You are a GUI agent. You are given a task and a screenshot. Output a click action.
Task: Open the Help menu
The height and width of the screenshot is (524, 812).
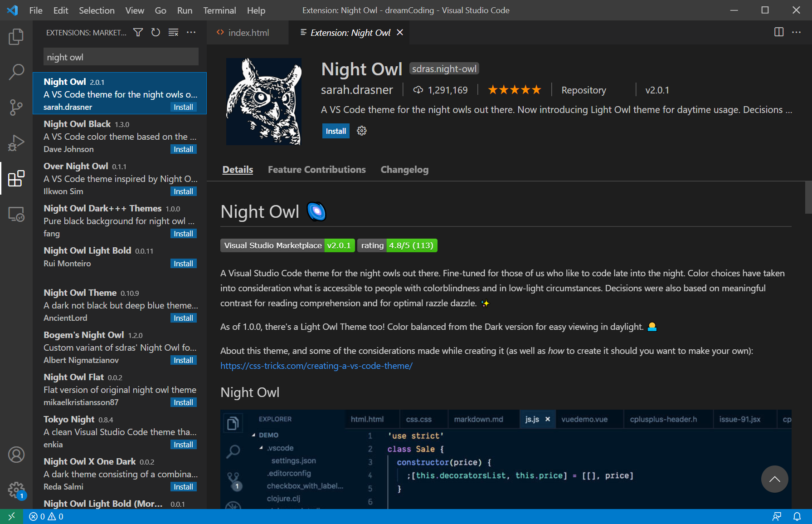(256, 10)
